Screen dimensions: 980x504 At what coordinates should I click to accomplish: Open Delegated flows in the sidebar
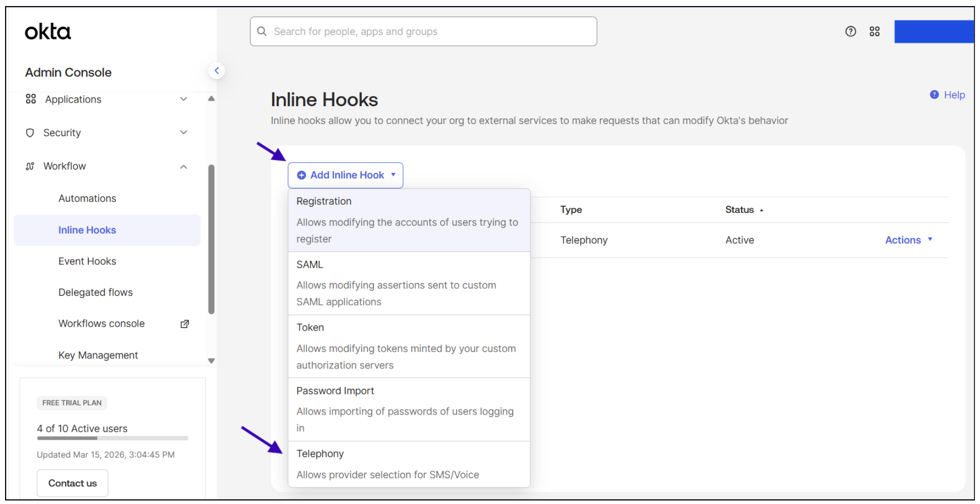(x=95, y=292)
